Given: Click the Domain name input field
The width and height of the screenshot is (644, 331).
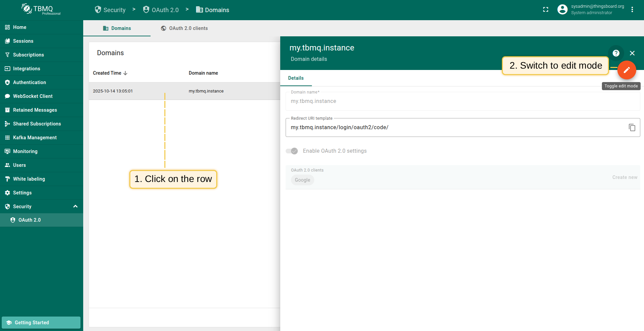Looking at the screenshot, I should (x=462, y=101).
